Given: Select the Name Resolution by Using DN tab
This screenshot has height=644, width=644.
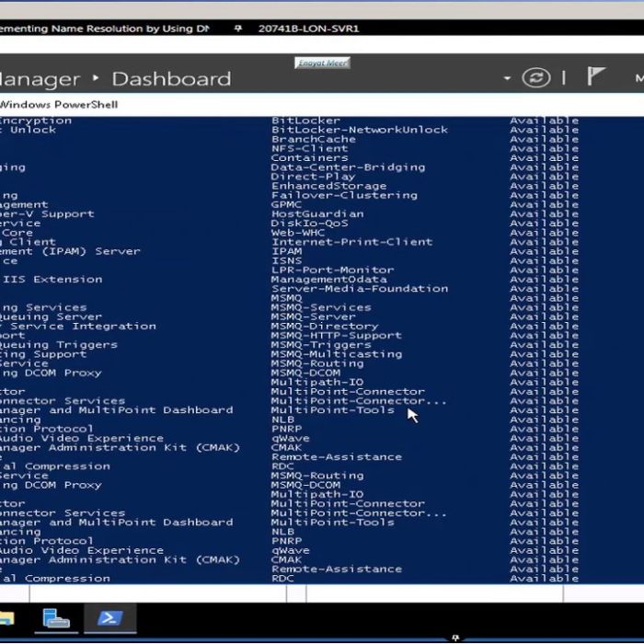Looking at the screenshot, I should pyautogui.click(x=104, y=29).
